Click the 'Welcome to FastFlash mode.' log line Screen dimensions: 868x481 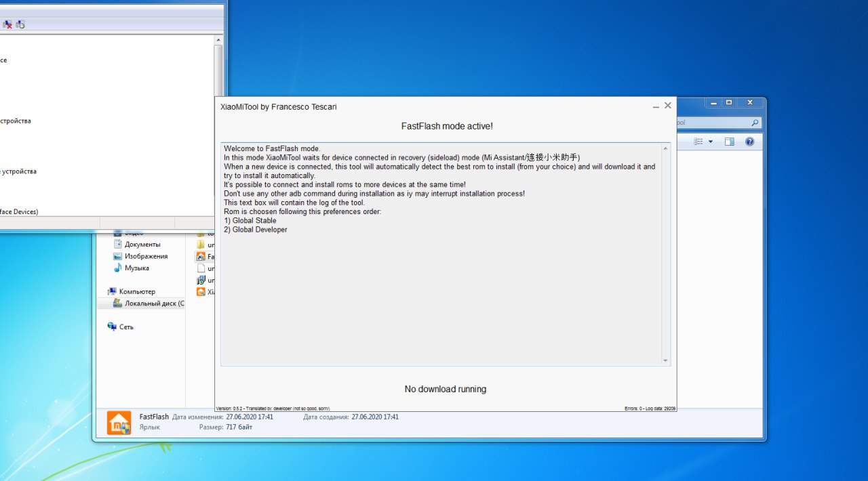272,148
